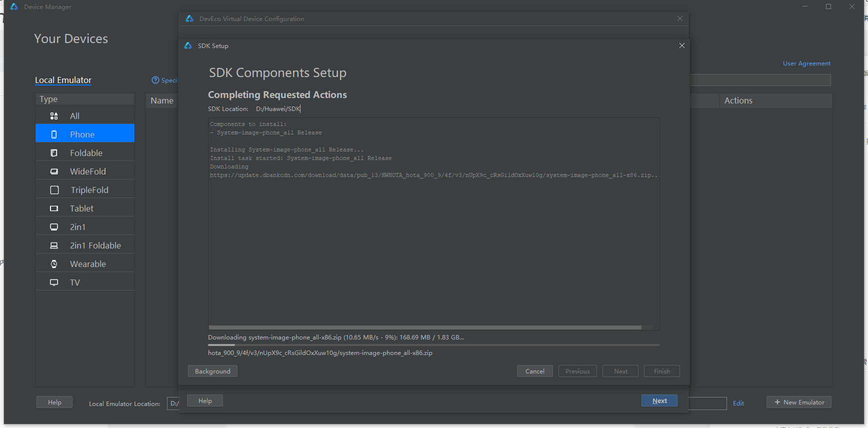The width and height of the screenshot is (868, 428).
Task: Click blue Next in Virtual Device Configuration
Action: 659,400
